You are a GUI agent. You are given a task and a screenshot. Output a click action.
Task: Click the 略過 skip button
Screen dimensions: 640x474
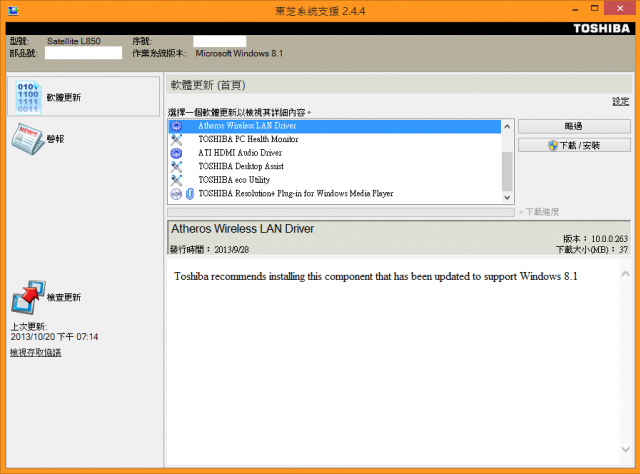click(x=574, y=126)
